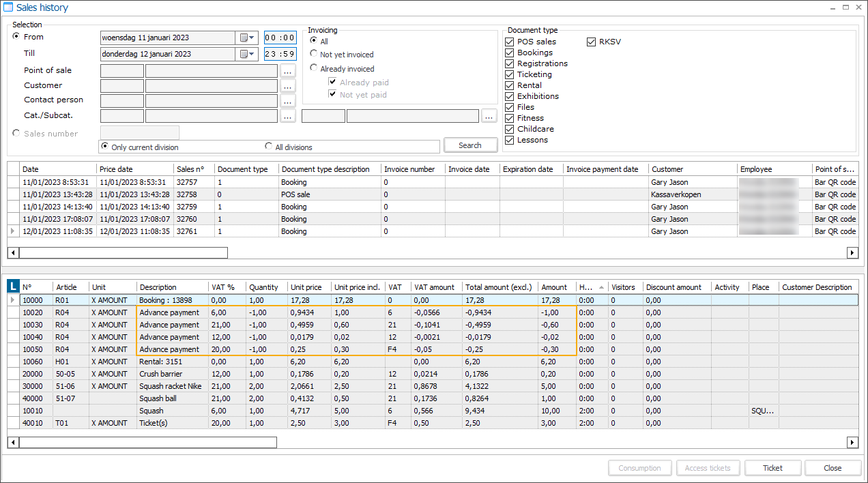Click the Ticket button

(772, 468)
